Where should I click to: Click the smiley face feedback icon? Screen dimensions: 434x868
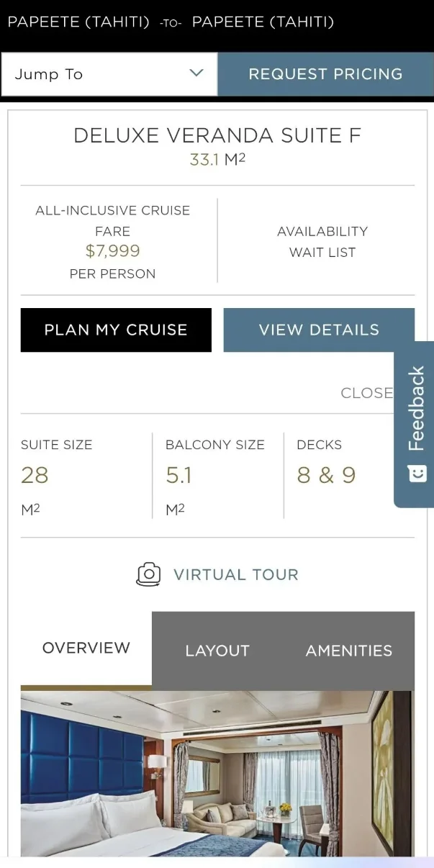coord(417,474)
